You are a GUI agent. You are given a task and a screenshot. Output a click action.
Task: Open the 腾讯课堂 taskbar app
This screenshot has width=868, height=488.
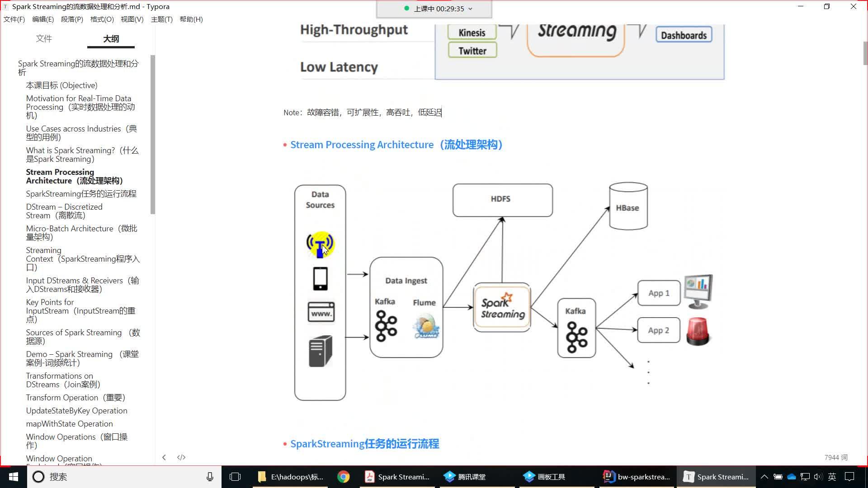tap(465, 477)
